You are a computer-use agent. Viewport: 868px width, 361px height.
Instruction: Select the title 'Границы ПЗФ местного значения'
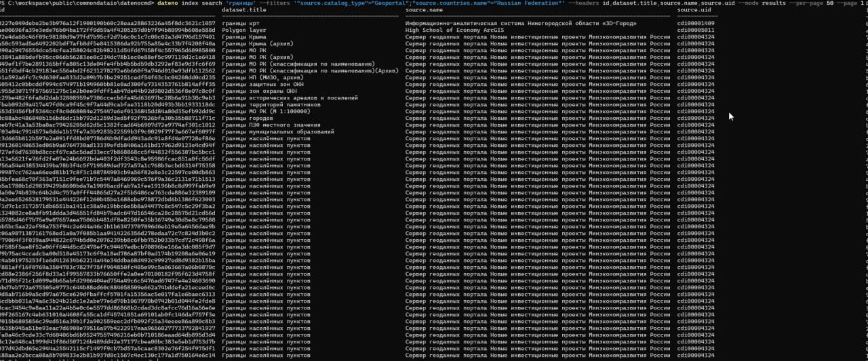click(x=271, y=125)
